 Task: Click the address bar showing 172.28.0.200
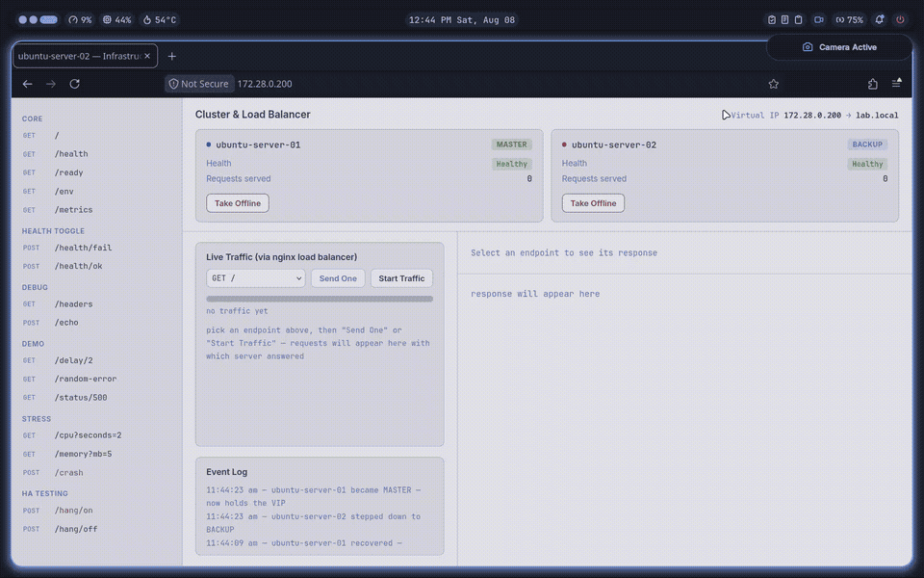[x=265, y=84]
